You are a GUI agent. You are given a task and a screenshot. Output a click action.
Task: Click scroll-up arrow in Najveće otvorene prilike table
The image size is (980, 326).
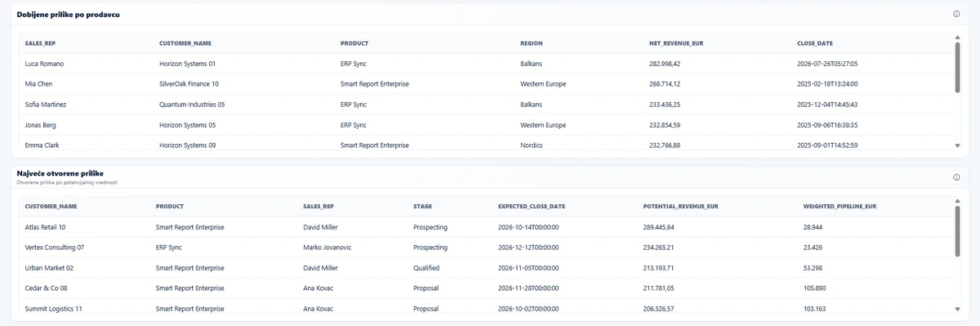tap(957, 200)
